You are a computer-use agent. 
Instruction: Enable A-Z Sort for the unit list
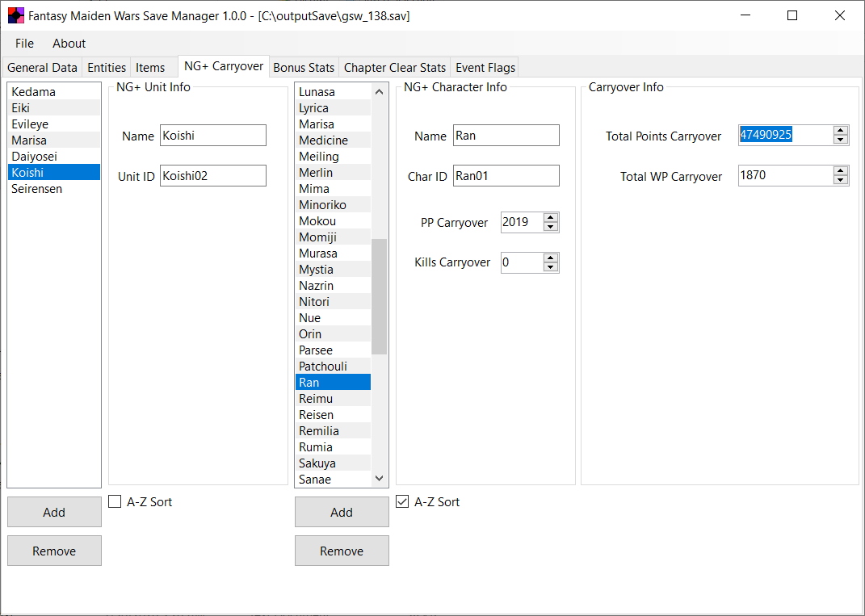tap(115, 501)
